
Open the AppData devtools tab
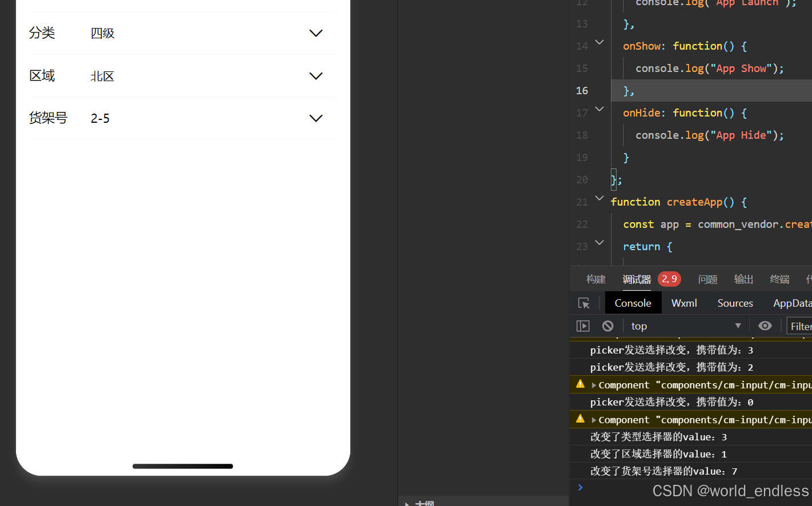tap(792, 303)
